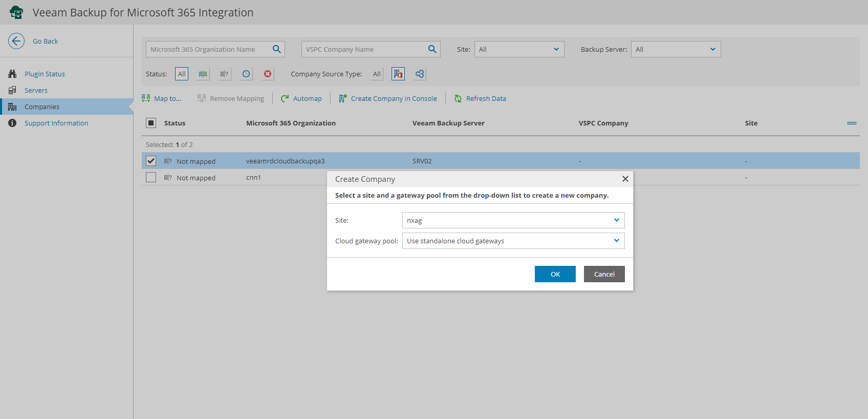Screen dimensions: 868x419
Task: Search by Microsoft 365 organization magnifier icon
Action: click(x=277, y=49)
